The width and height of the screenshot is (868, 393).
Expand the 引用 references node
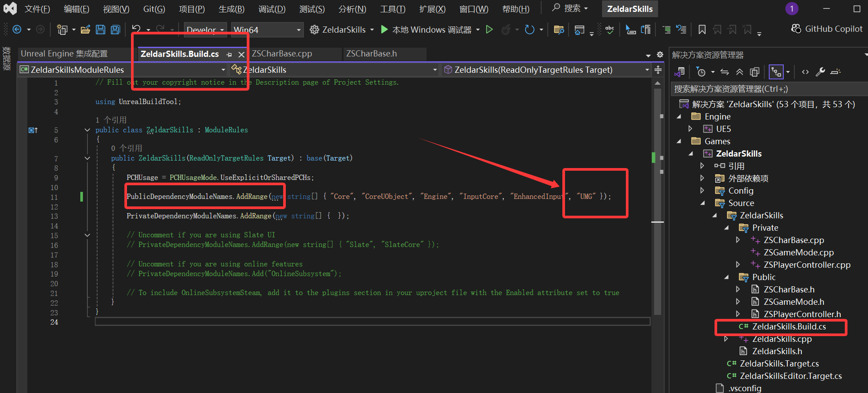pos(702,166)
